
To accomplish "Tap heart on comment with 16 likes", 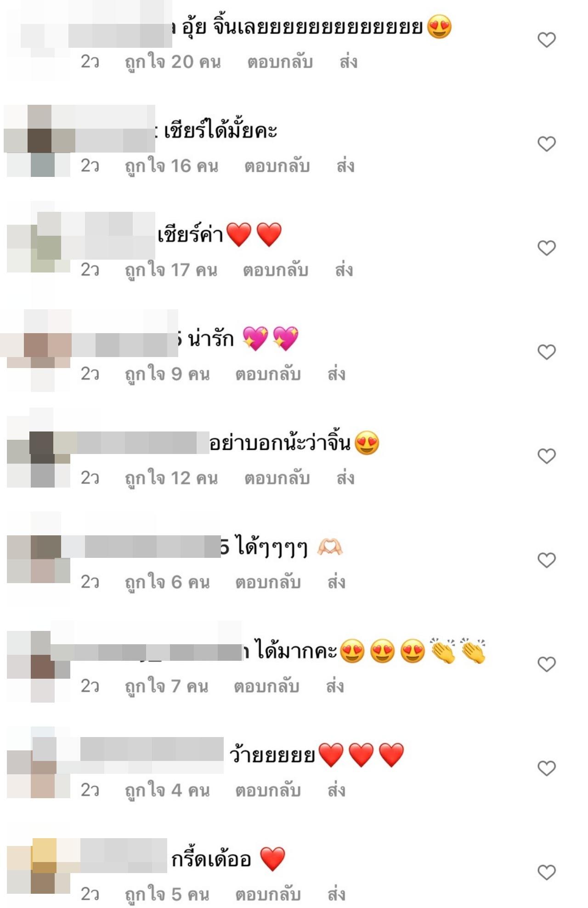I will pos(547,144).
